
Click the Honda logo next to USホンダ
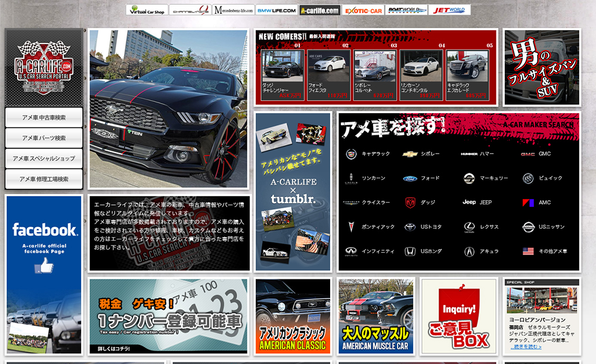410,251
